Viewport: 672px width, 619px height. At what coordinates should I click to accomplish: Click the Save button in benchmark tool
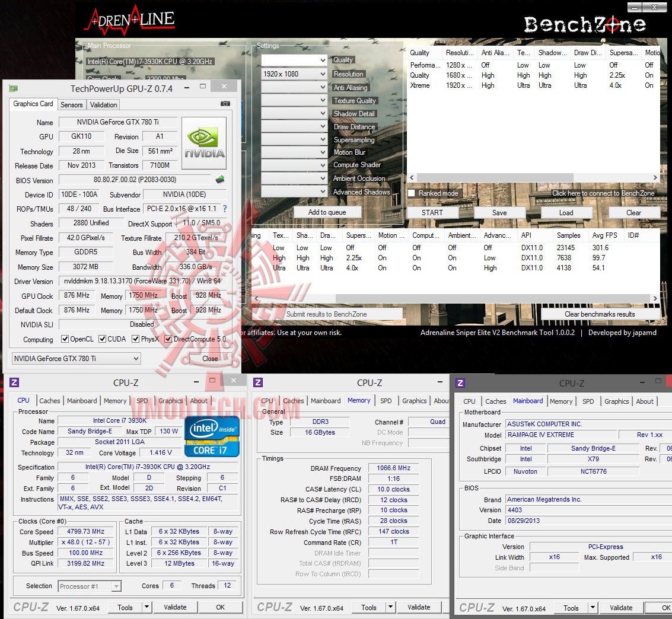(x=499, y=212)
